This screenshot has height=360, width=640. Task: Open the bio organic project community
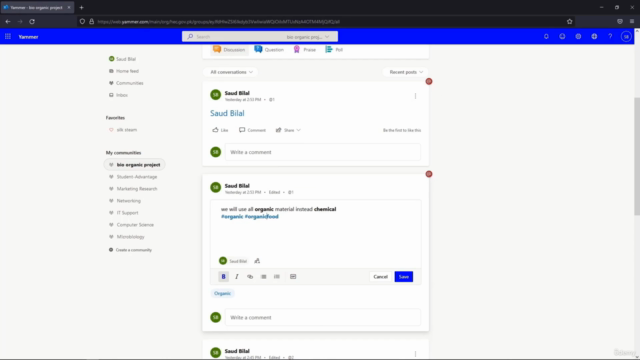tap(135, 164)
